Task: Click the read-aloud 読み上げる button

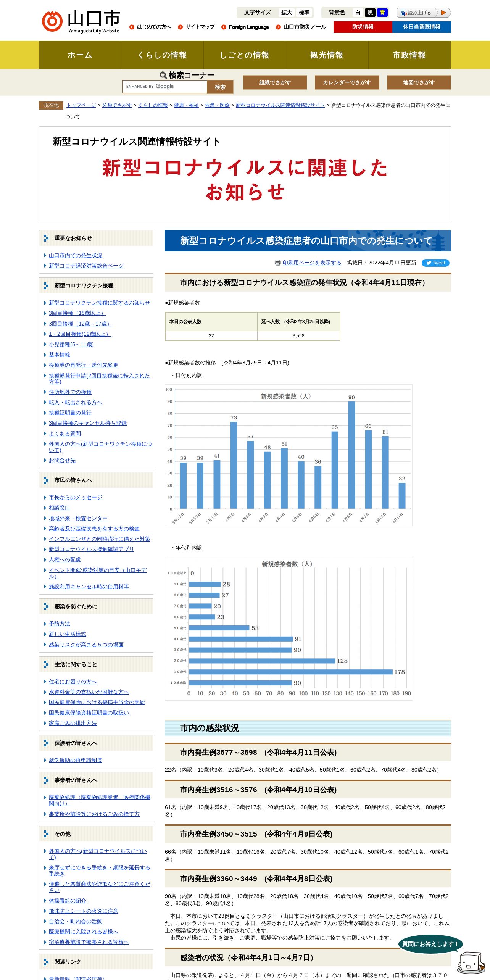Action: pos(424,13)
